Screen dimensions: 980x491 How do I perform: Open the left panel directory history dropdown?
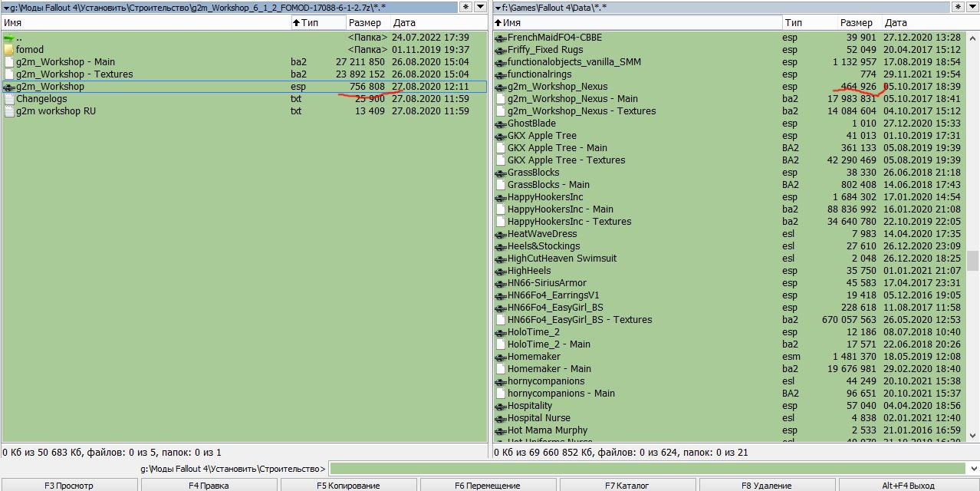(x=480, y=7)
